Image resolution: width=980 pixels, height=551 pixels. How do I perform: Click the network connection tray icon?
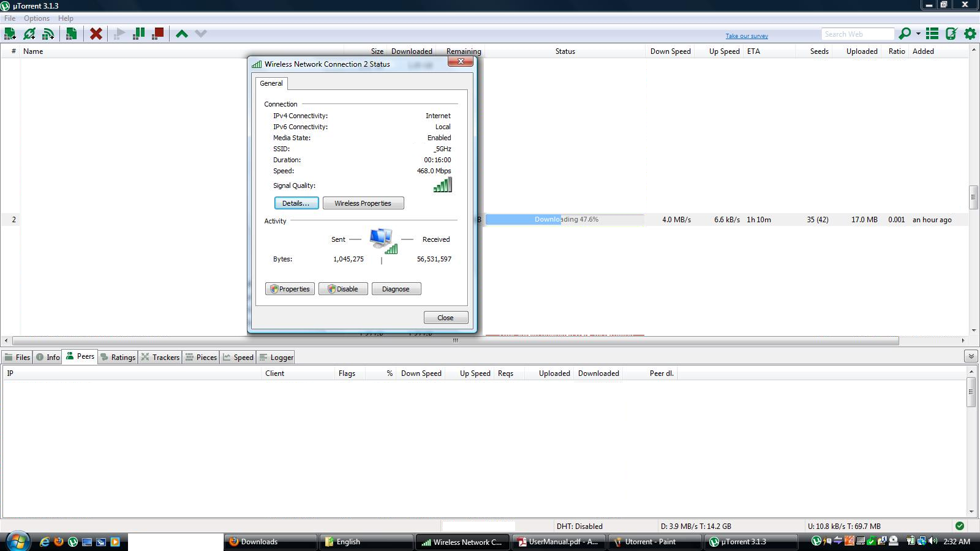(922, 541)
